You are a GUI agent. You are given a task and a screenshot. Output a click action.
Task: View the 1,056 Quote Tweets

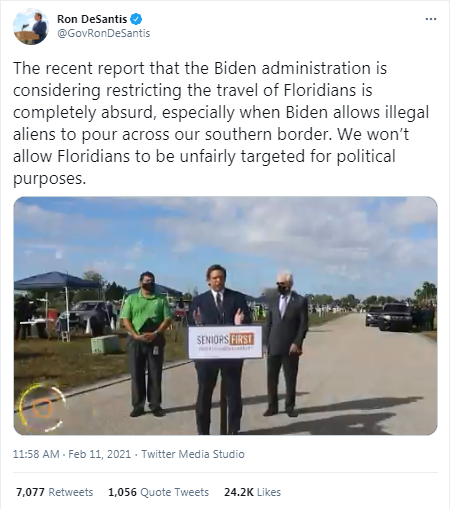click(159, 492)
